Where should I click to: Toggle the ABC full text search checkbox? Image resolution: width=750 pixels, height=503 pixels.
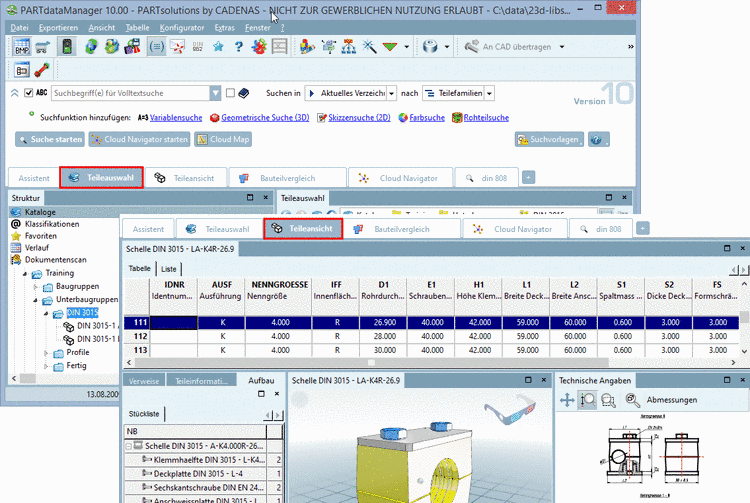tap(29, 93)
